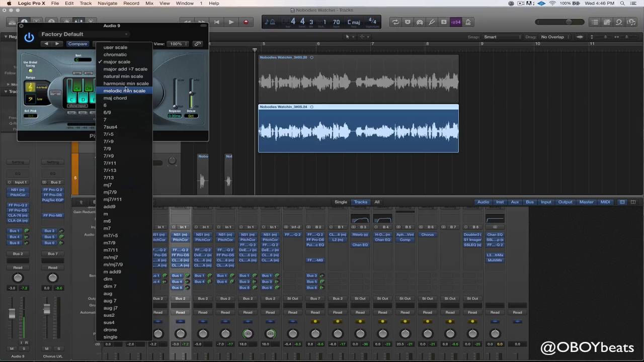Select chromatic in the scale menu
This screenshot has width=644, height=362.
(x=124, y=54)
